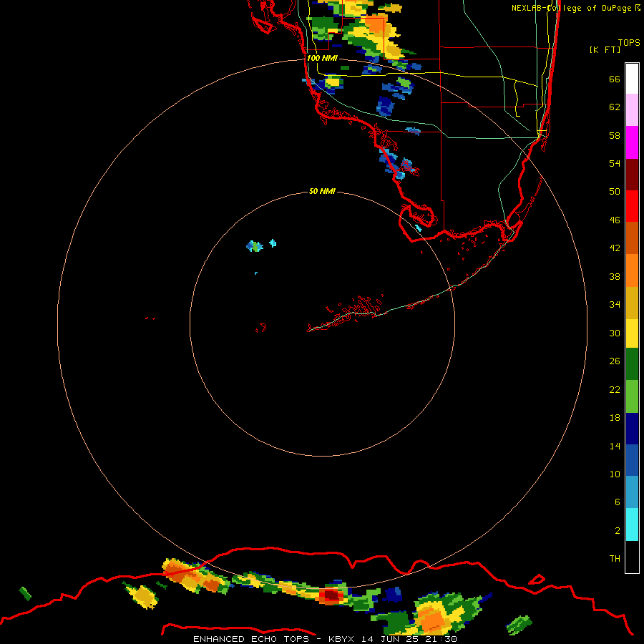
Task: Select the light pink legend swatch
Action: 632,109
